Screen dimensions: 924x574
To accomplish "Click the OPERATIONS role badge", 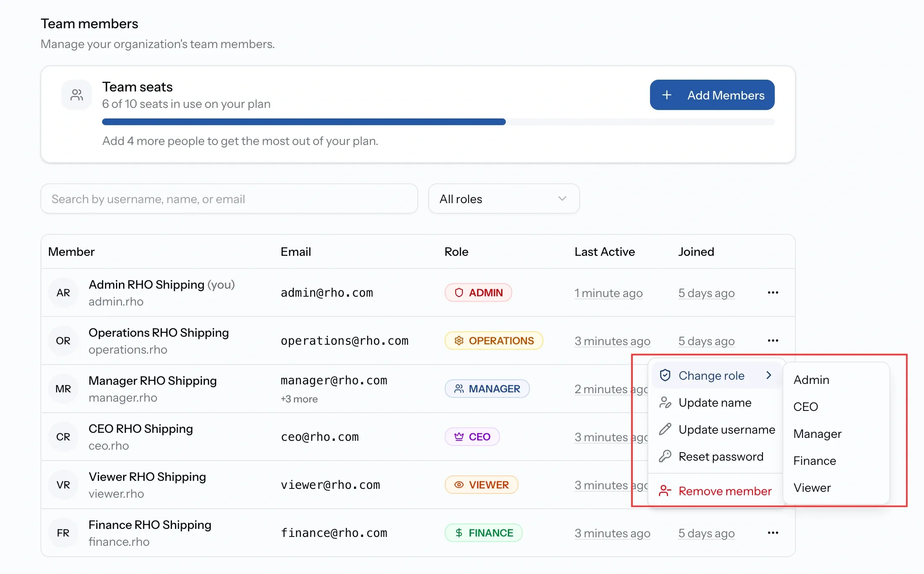I will coord(494,341).
